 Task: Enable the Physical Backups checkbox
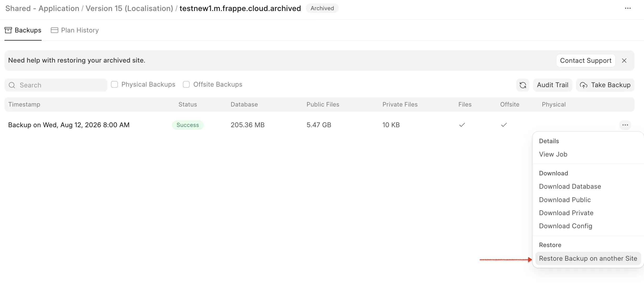(114, 84)
